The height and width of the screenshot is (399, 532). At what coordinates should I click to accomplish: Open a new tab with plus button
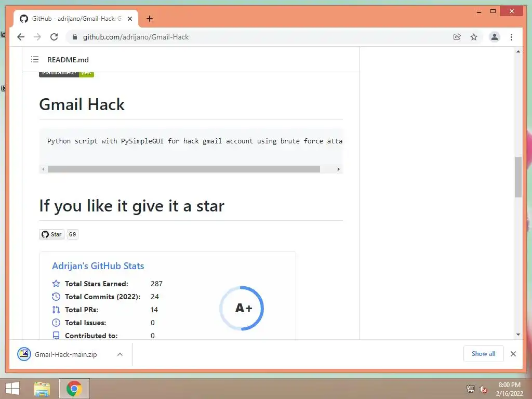[x=150, y=19]
